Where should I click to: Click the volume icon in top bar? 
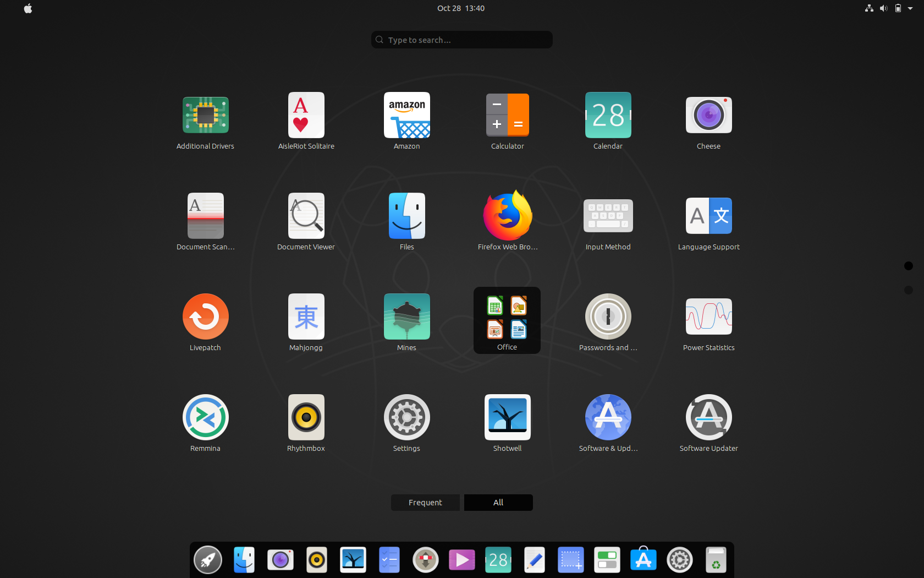tap(883, 8)
